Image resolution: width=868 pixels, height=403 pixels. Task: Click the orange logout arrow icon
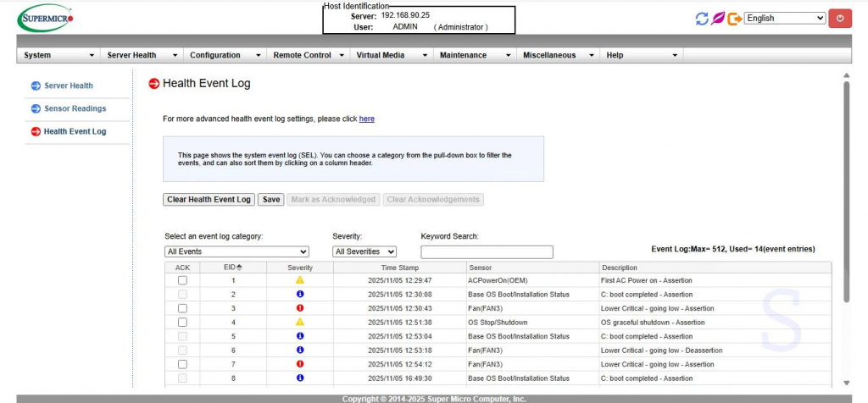[x=734, y=18]
